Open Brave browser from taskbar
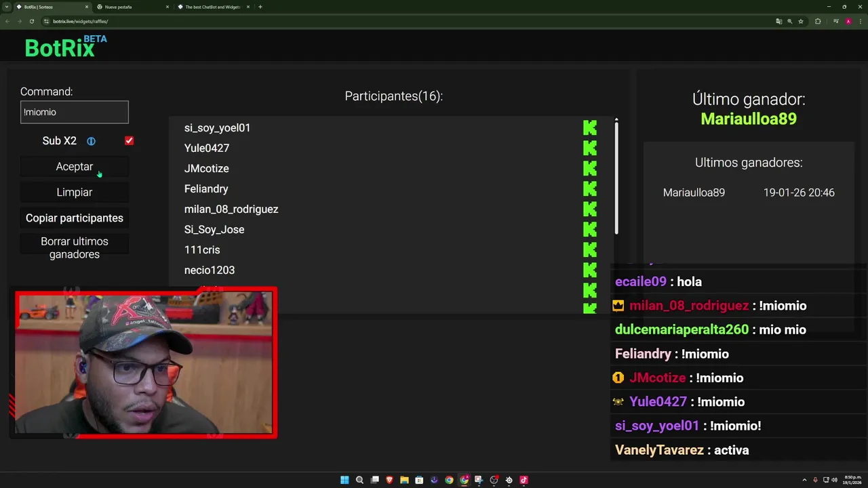Image resolution: width=868 pixels, height=488 pixels. [x=389, y=480]
